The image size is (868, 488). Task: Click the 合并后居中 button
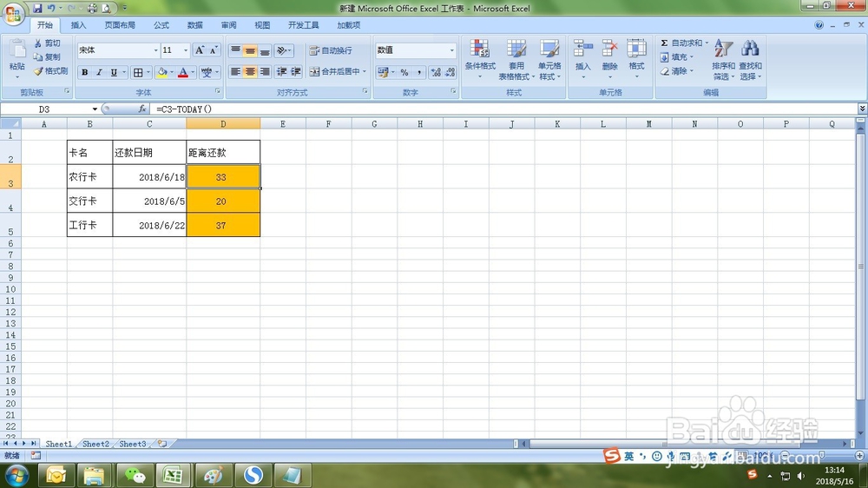(334, 71)
